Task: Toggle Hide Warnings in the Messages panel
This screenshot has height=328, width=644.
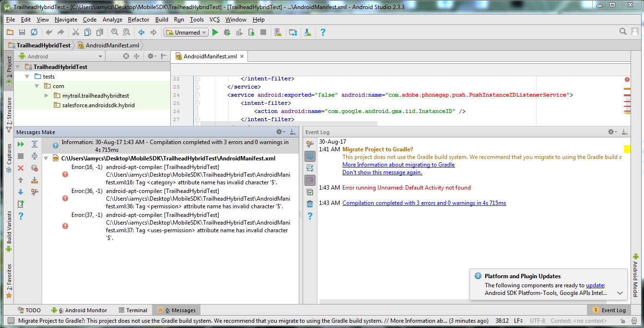Action: click(35, 168)
